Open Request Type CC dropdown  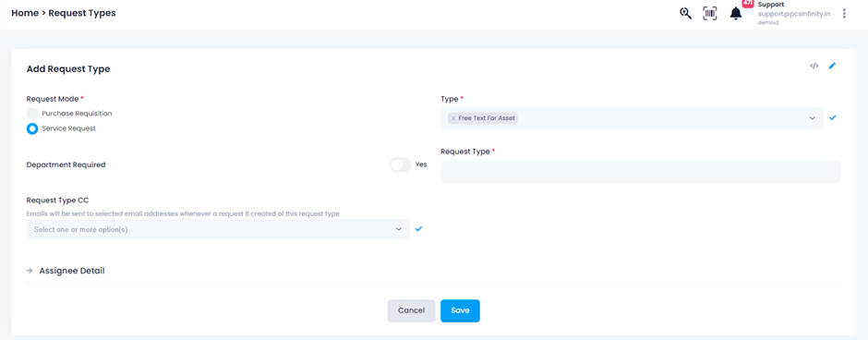(218, 229)
